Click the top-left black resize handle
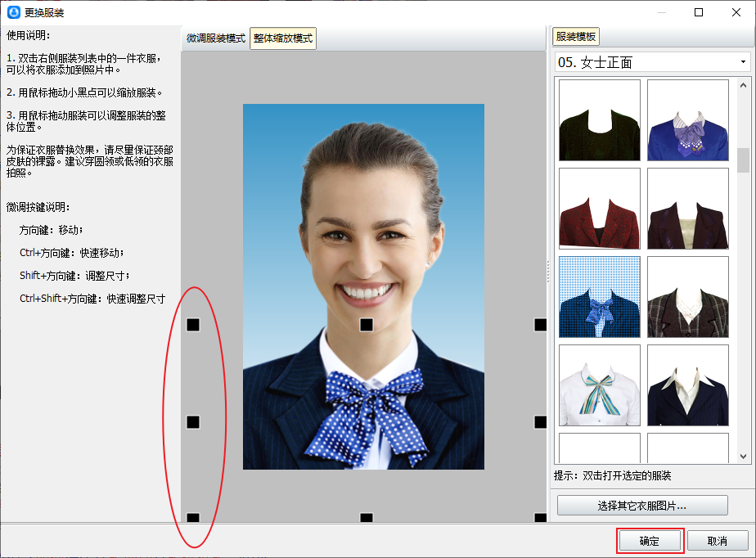The height and width of the screenshot is (558, 756). 193,325
